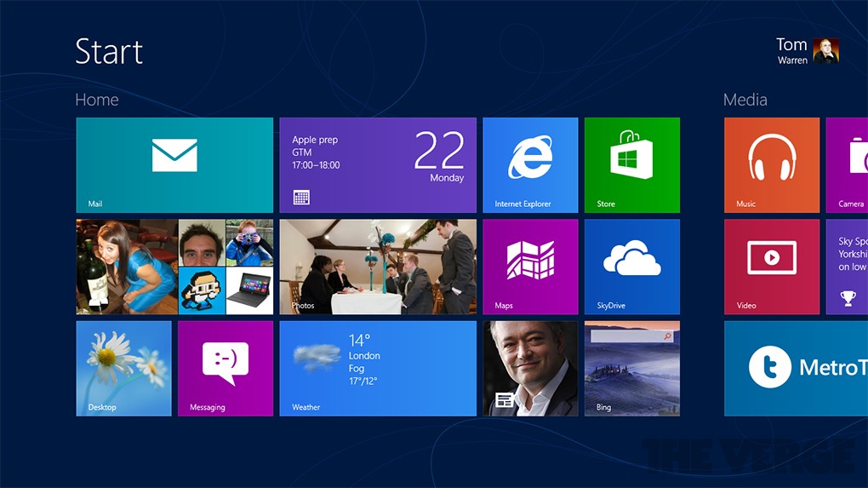Open the Bing landscape tile
This screenshot has width=868, height=488.
pyautogui.click(x=631, y=368)
